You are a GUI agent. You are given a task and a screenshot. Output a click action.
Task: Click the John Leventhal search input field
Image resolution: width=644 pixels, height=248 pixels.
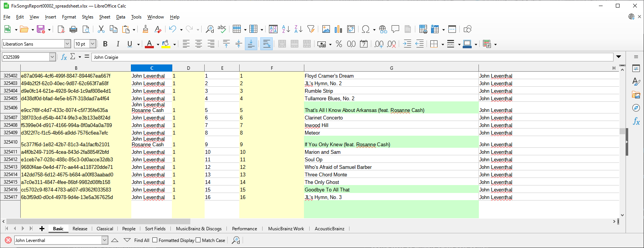click(x=58, y=240)
